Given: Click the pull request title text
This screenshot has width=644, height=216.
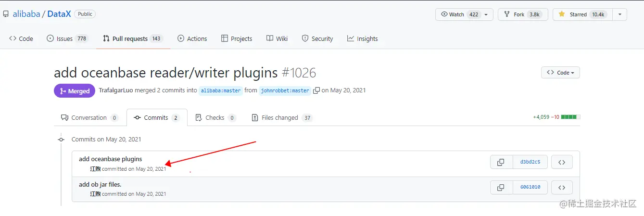Looking at the screenshot, I should coord(166,73).
